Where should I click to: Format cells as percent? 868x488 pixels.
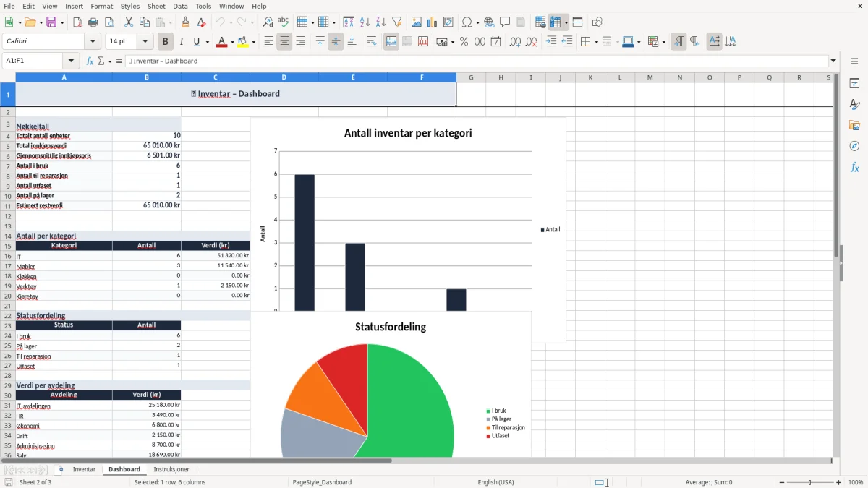point(464,42)
